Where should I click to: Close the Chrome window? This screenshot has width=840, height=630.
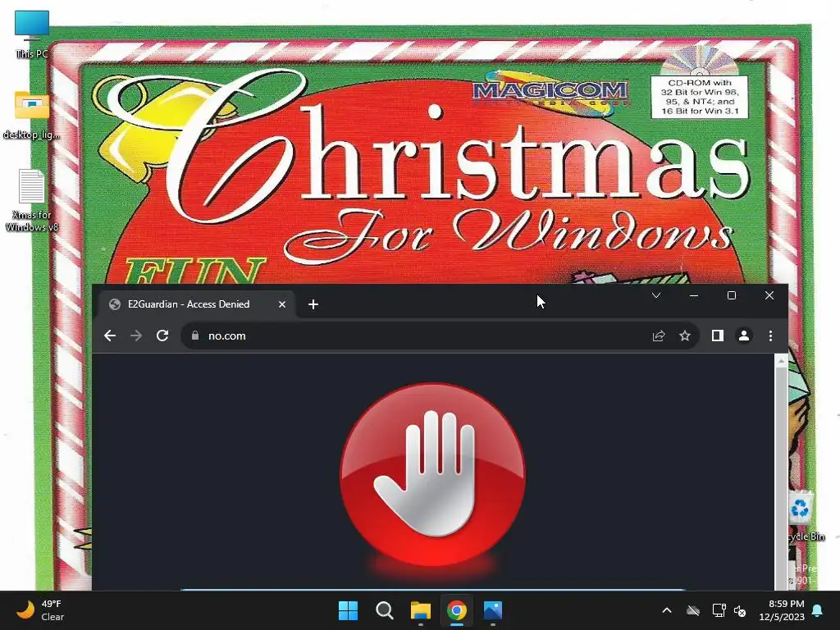click(769, 295)
